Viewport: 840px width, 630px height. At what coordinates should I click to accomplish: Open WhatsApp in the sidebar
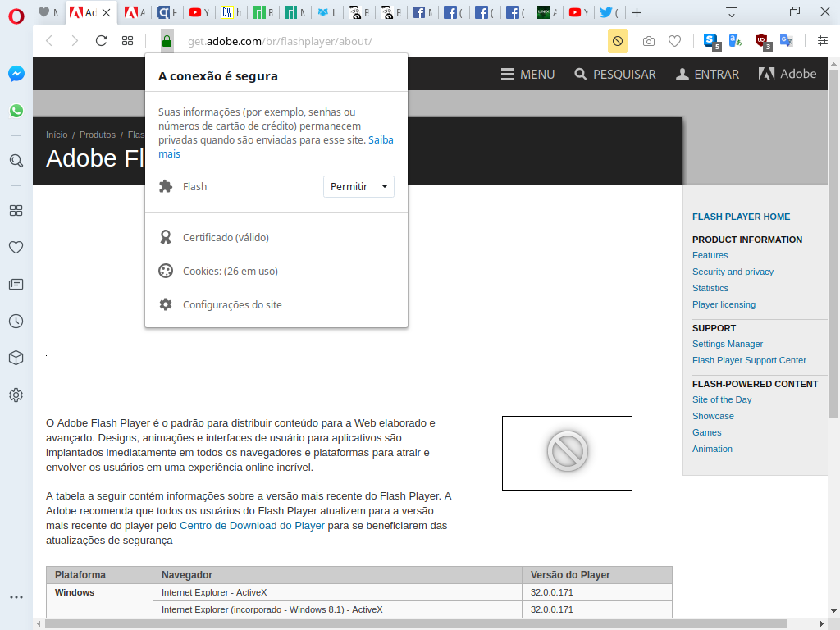pos(16,111)
